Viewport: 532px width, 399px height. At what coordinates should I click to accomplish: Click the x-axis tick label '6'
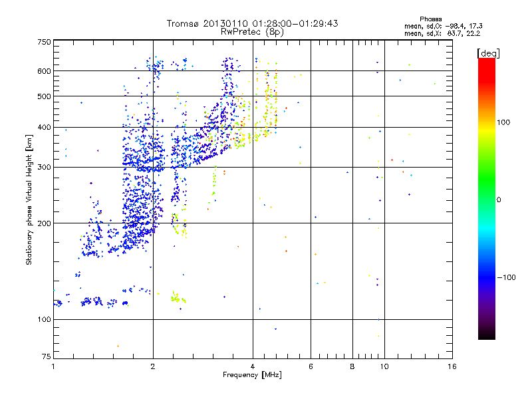(311, 366)
